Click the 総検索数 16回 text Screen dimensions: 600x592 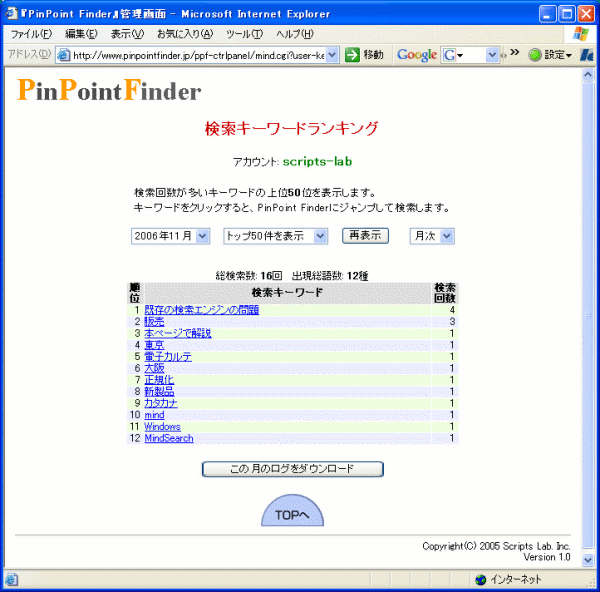click(x=249, y=276)
